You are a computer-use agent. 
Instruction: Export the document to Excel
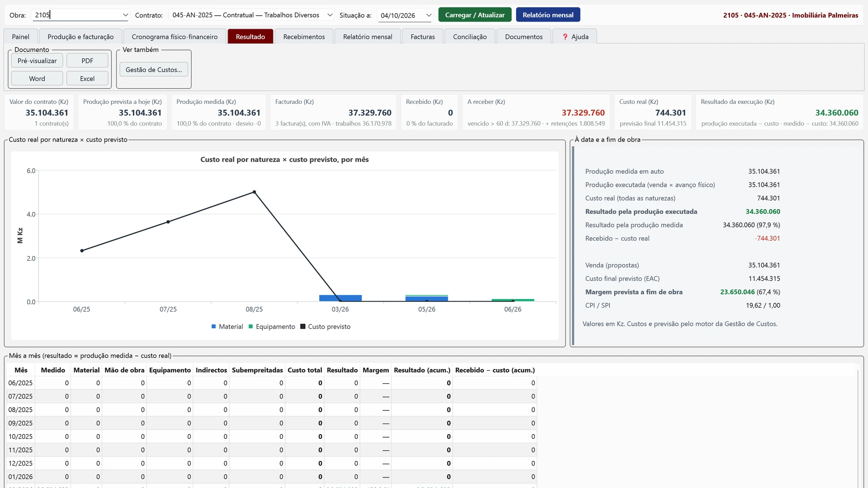87,79
